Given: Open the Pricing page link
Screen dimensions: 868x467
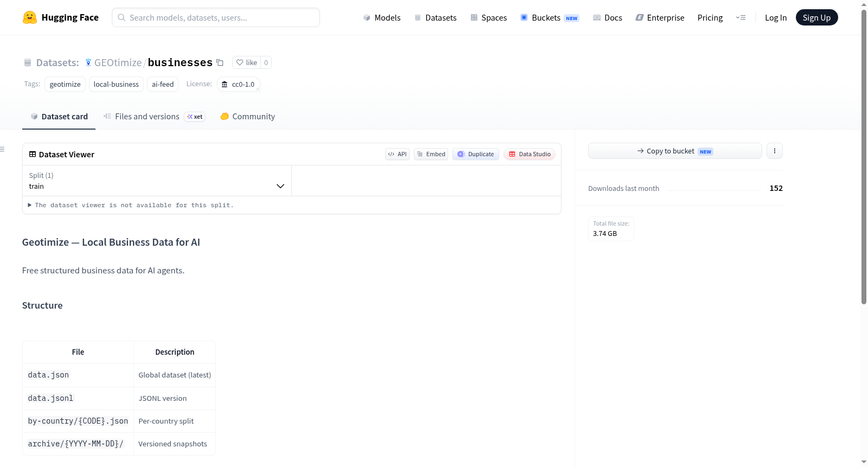Looking at the screenshot, I should (710, 17).
